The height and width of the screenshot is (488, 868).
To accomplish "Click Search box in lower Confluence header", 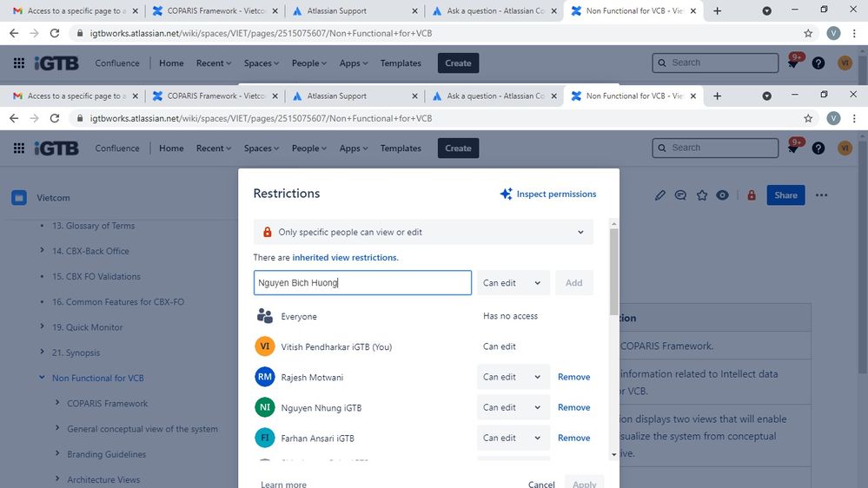I will [715, 148].
